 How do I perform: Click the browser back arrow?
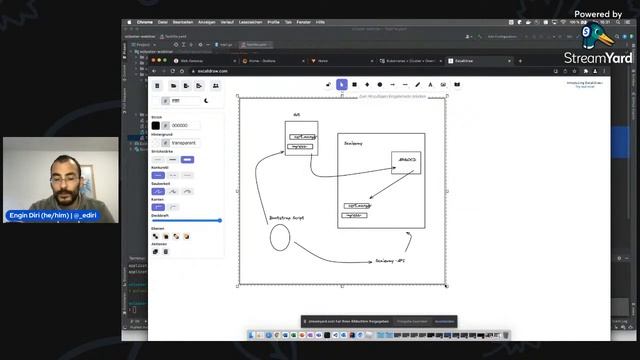154,71
